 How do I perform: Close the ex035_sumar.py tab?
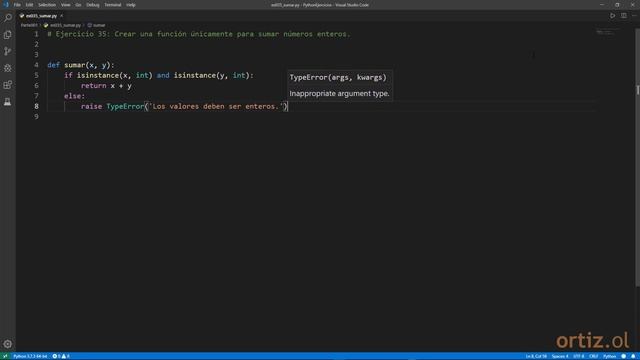[x=62, y=16]
